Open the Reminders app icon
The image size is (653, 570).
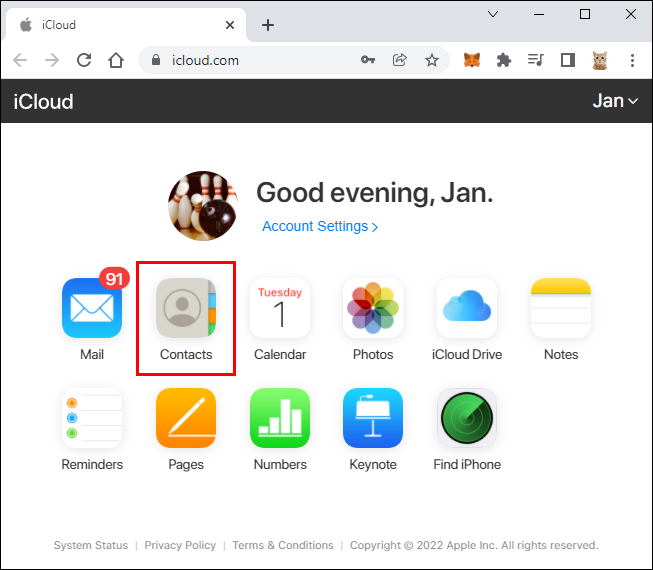pos(92,418)
